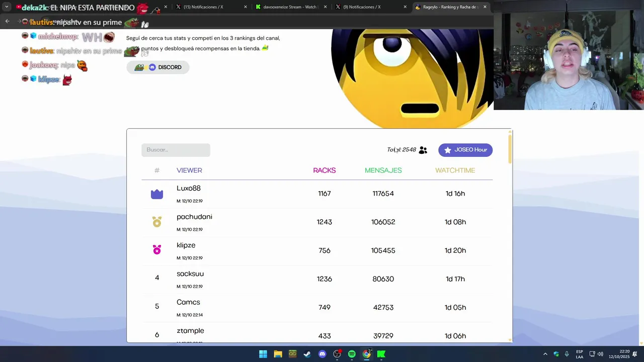The height and width of the screenshot is (362, 644).
Task: Click rank number 4 in the table
Action: tap(157, 278)
